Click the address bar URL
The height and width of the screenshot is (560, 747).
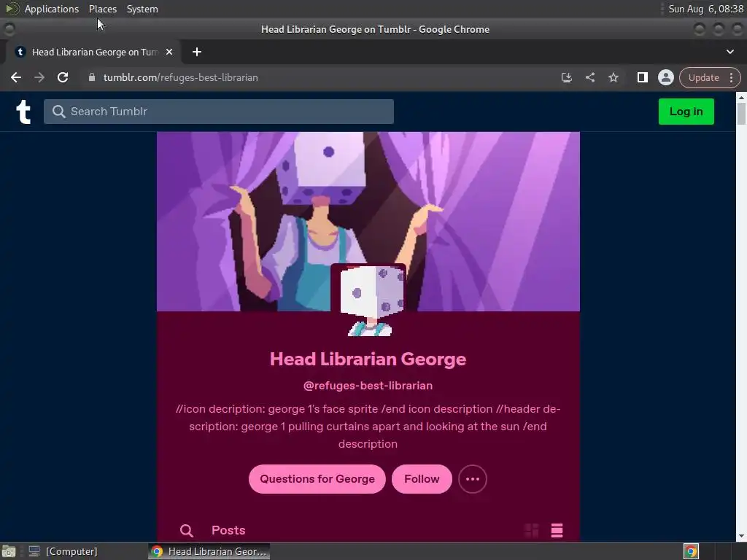(181, 77)
